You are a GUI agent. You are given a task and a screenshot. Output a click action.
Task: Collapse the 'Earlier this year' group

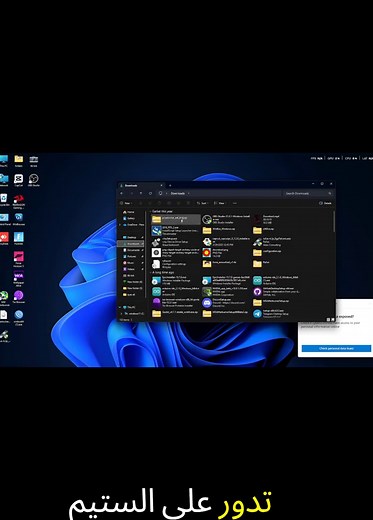pos(150,211)
